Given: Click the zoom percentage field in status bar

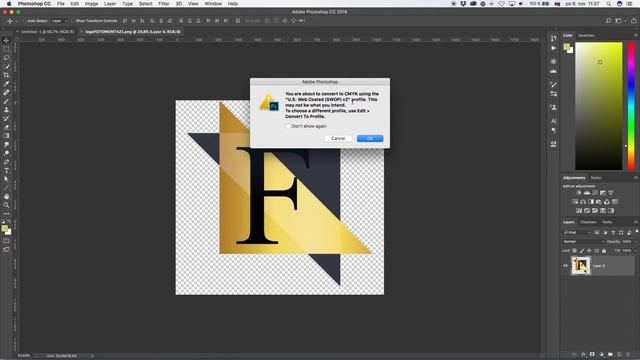Looking at the screenshot, I should (24, 356).
